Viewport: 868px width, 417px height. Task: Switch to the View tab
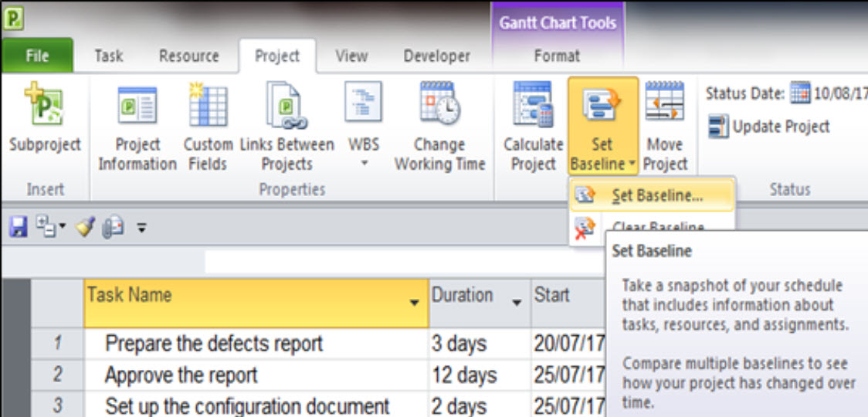[351, 56]
